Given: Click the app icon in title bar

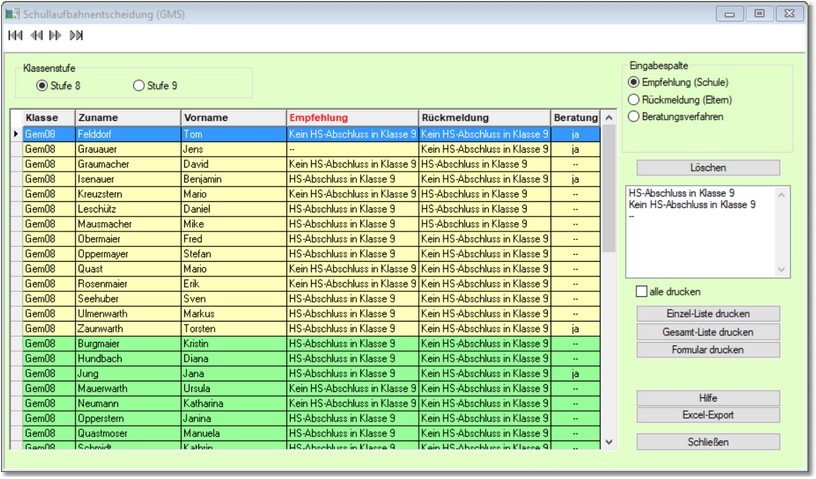Looking at the screenshot, I should click(11, 14).
